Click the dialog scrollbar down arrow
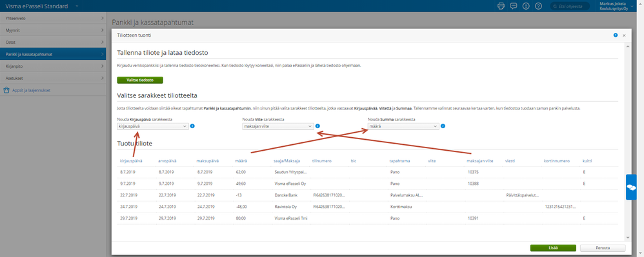The width and height of the screenshot is (644, 257). 628,238
